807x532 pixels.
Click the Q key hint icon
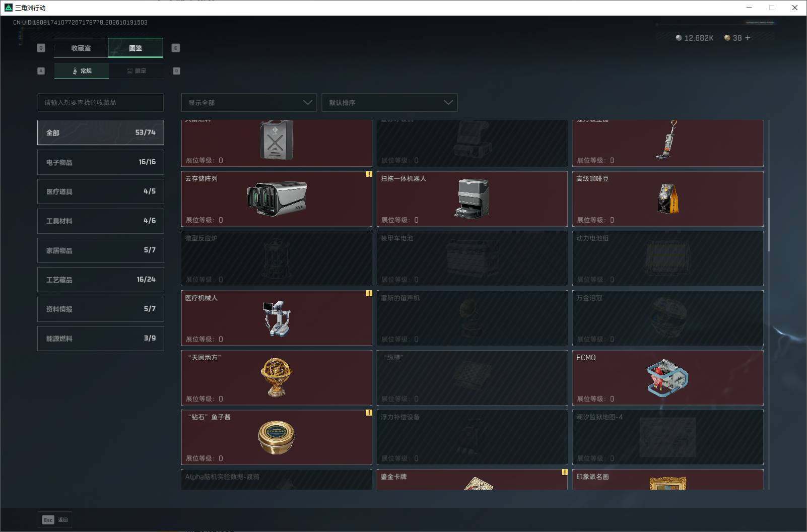tap(41, 48)
